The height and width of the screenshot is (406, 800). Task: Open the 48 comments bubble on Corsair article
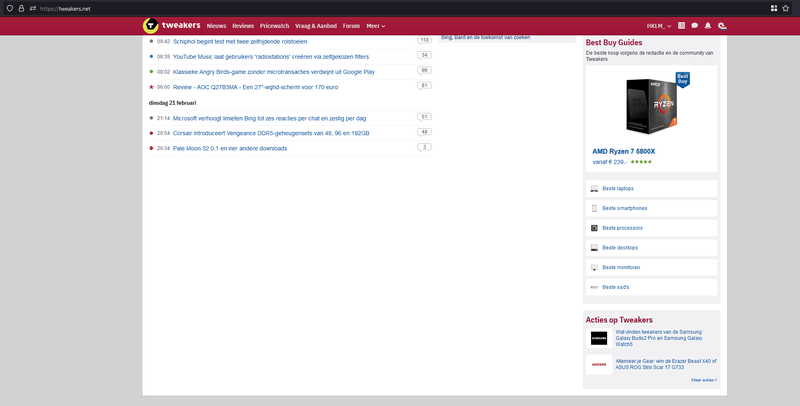[x=424, y=132]
